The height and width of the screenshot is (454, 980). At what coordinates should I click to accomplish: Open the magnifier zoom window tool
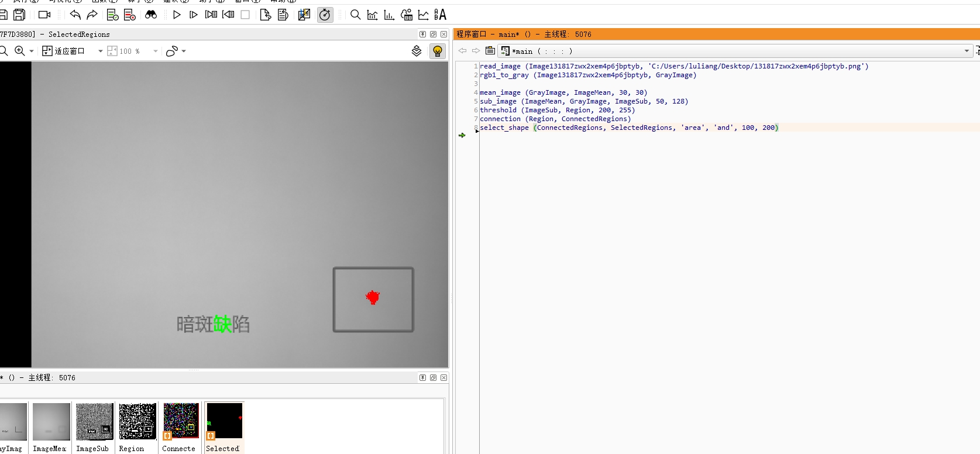(355, 15)
